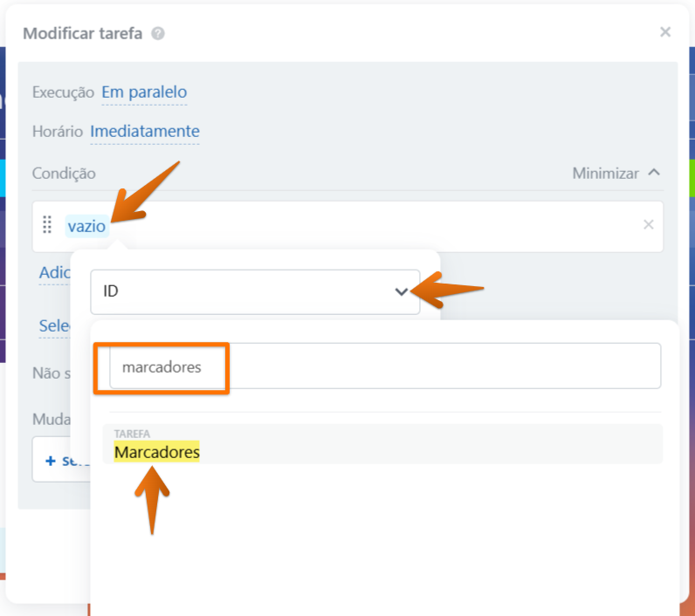Open the Em paralelo execution option
The width and height of the screenshot is (695, 616).
(x=144, y=92)
